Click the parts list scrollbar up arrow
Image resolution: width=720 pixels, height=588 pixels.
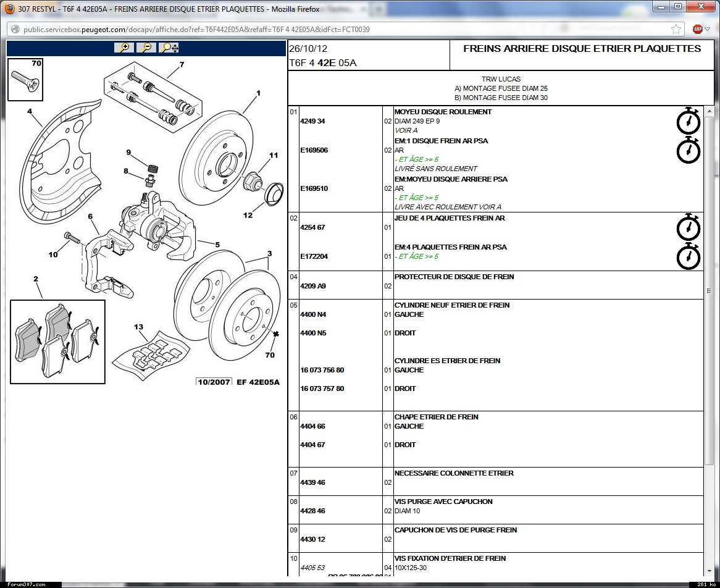[709, 110]
